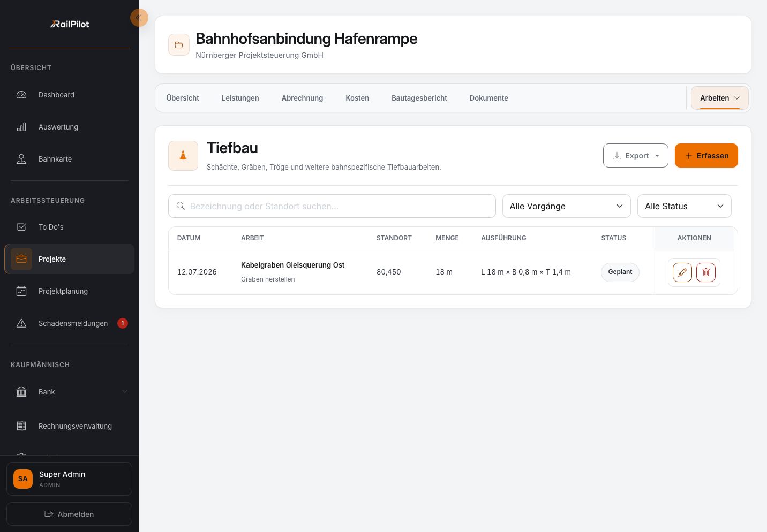Viewport: 767px width, 532px height.
Task: Click the Arbeit column header
Action: tap(253, 238)
